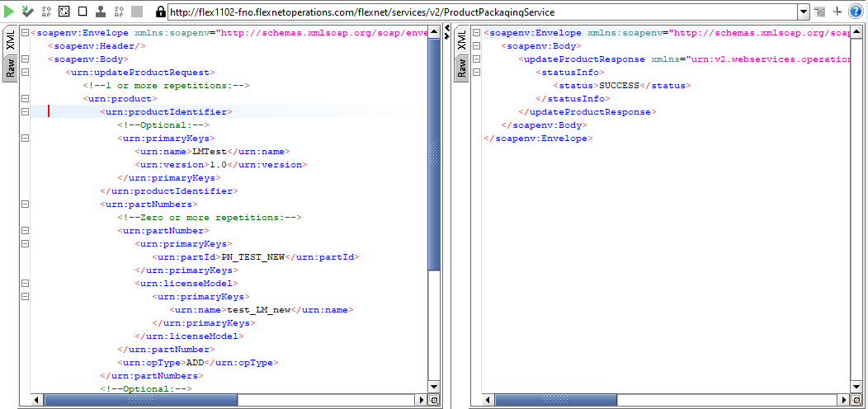Click the PN_TEST_NEW partId value
Viewport: 868px width, 409px height.
[x=253, y=257]
